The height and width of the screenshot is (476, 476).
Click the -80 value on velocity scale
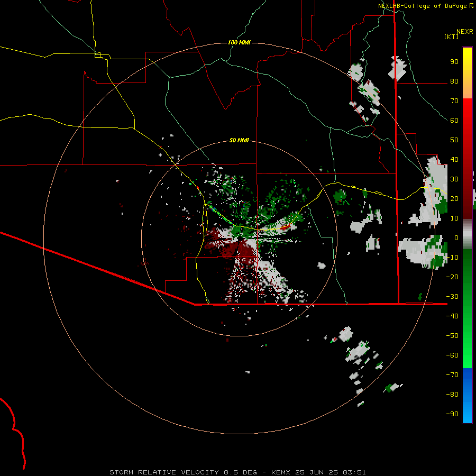[x=452, y=395]
